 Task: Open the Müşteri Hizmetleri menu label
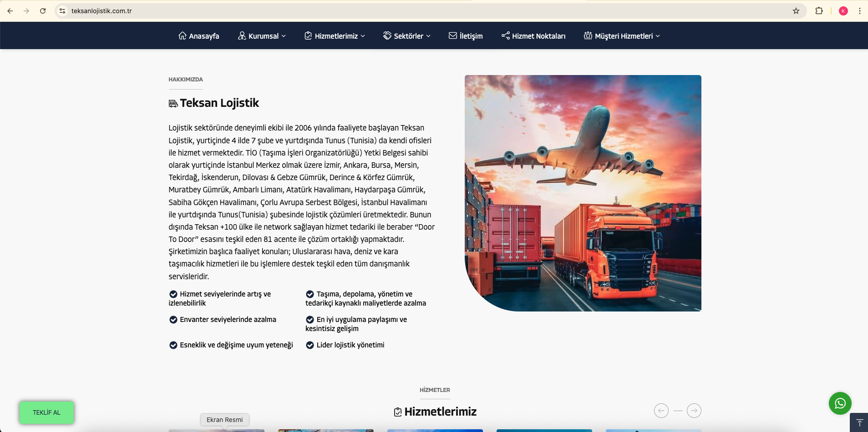click(624, 36)
